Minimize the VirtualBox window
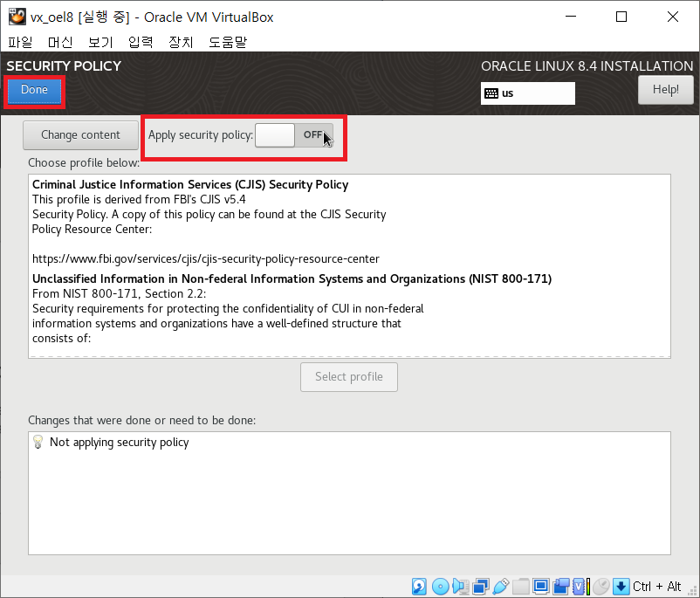The height and width of the screenshot is (598, 700). pyautogui.click(x=571, y=17)
